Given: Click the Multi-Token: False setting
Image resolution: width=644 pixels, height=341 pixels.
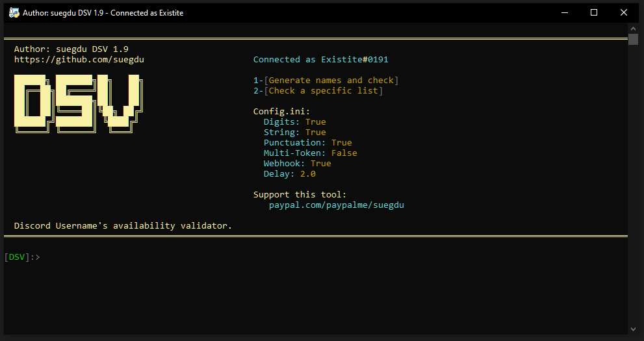Looking at the screenshot, I should point(310,153).
